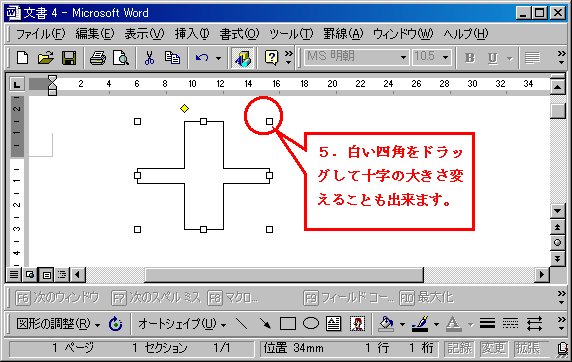Click the 図形の調整(R) button
572x362 pixels.
click(58, 324)
